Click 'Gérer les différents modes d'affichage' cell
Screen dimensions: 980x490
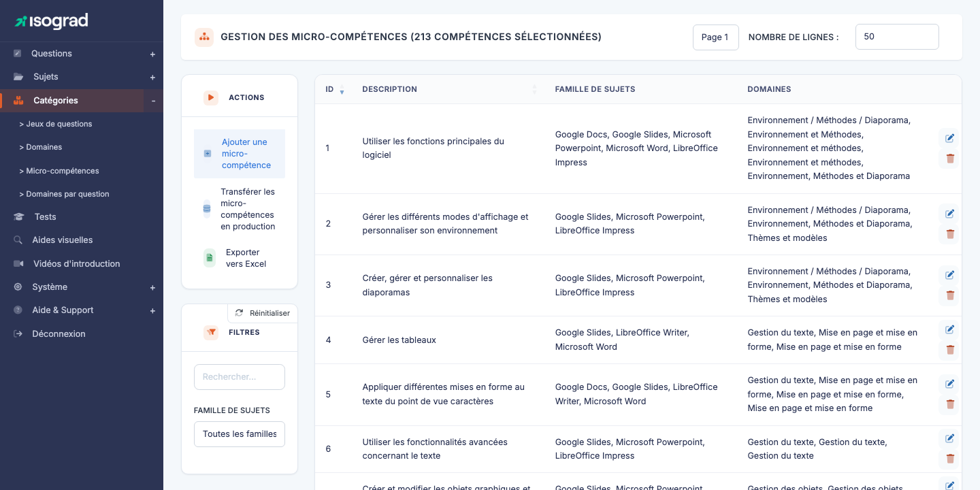[446, 224]
